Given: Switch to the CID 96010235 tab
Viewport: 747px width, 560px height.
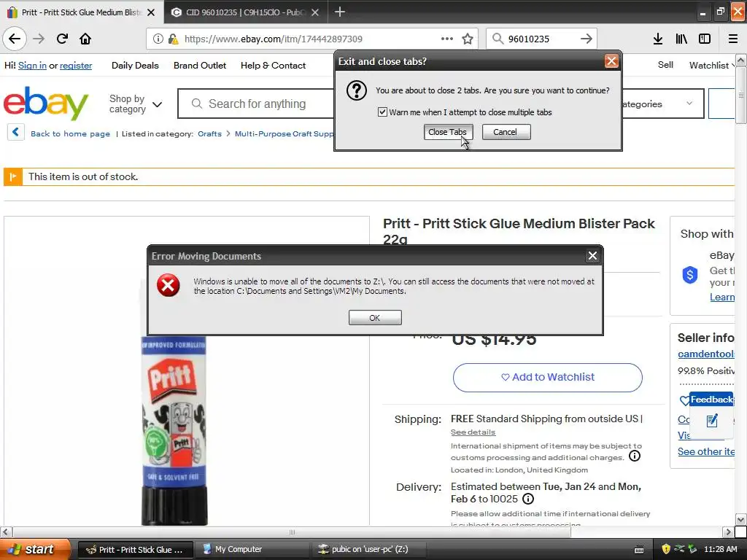Looking at the screenshot, I should click(246, 12).
